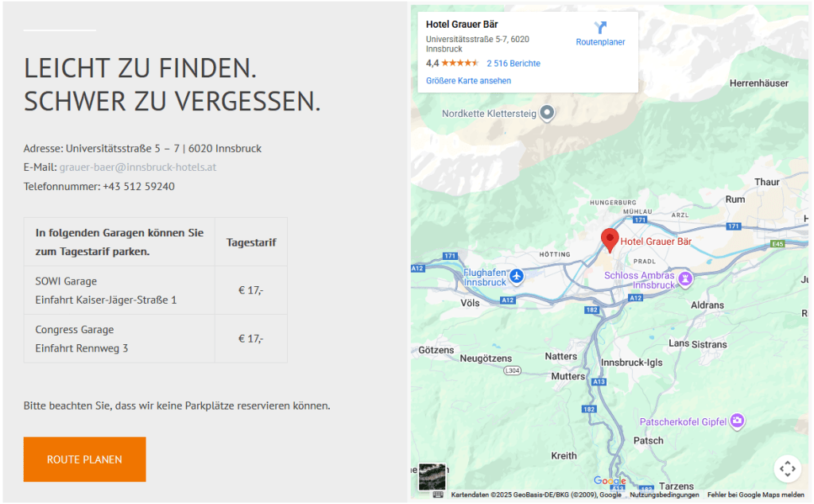Click the Patscherkofel Gipfel camera icon
Screen dimensions: 814x504
pyautogui.click(x=738, y=421)
